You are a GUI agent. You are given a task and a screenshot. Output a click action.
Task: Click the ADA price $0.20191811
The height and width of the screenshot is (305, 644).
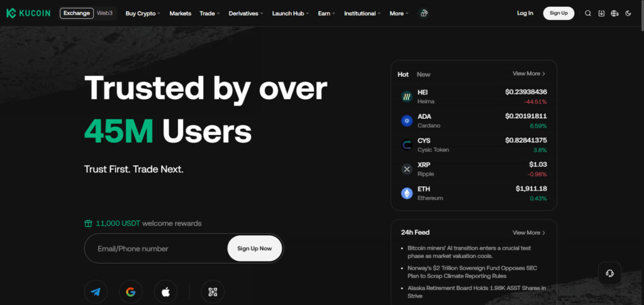[x=526, y=116]
